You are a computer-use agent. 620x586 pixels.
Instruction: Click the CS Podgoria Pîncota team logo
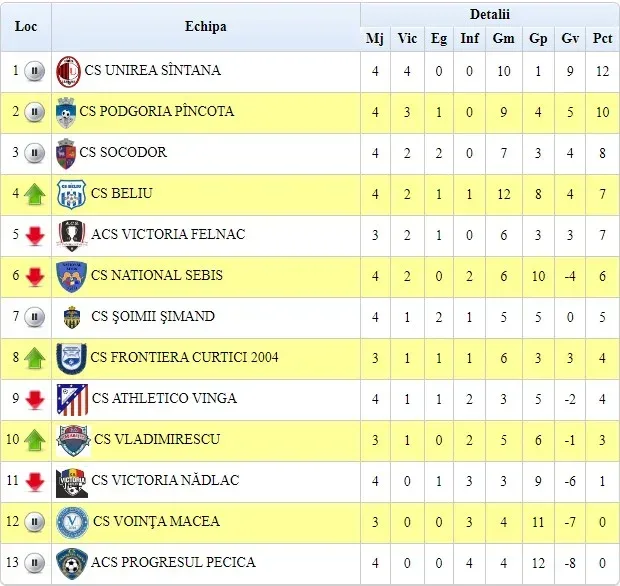pos(66,113)
